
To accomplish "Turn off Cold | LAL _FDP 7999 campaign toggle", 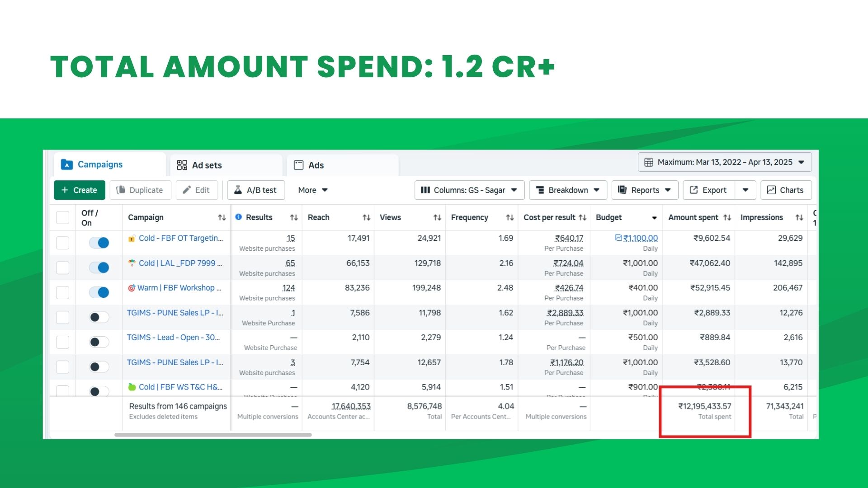I will pos(99,267).
